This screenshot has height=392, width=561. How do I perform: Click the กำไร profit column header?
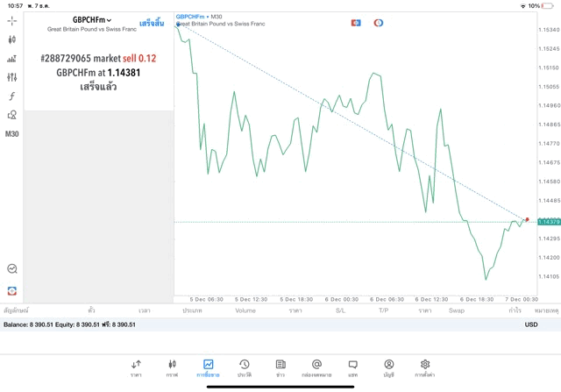tap(515, 310)
